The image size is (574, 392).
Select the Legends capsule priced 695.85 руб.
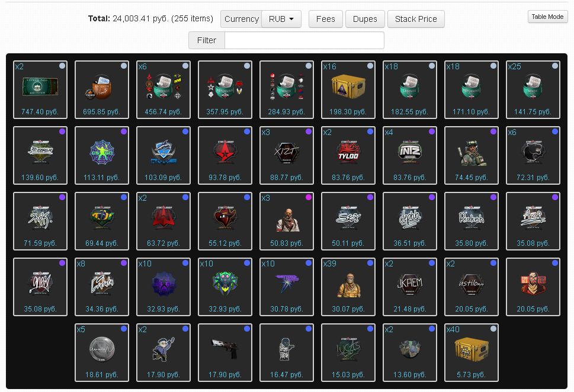102,89
